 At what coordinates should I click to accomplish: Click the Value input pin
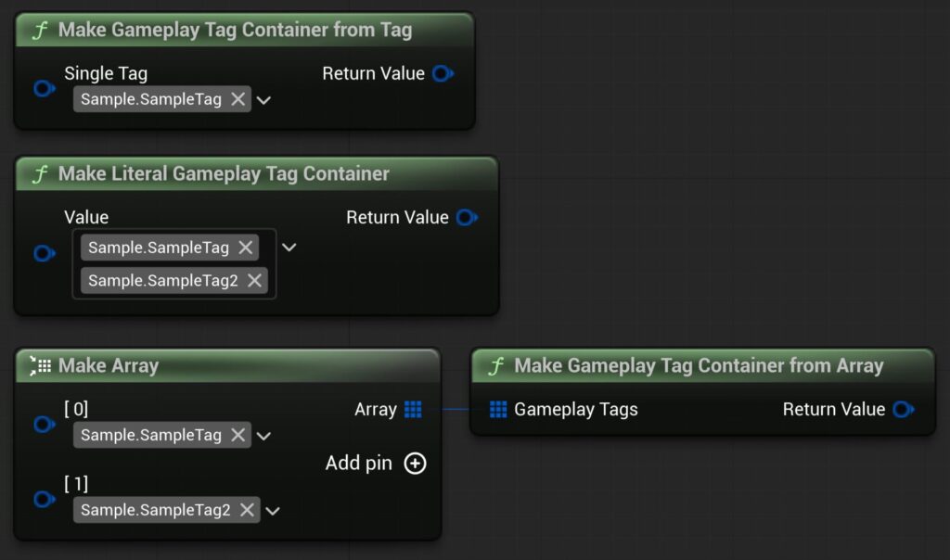pyautogui.click(x=44, y=253)
